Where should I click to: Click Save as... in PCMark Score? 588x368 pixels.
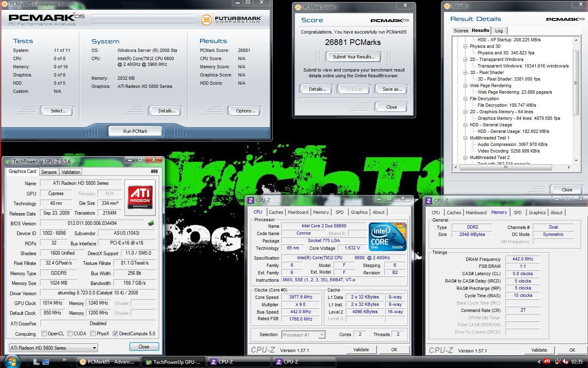(x=392, y=89)
